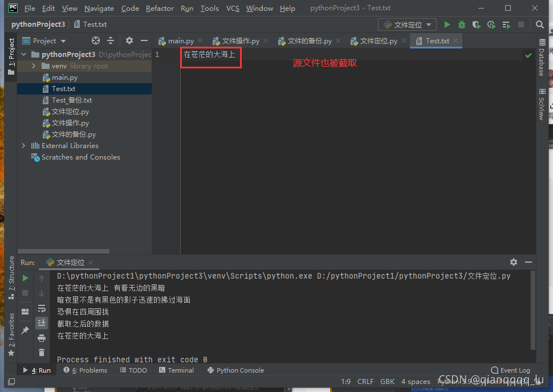Viewport: 553px width, 392px height.
Task: Open the SciView side panel
Action: click(x=542, y=104)
